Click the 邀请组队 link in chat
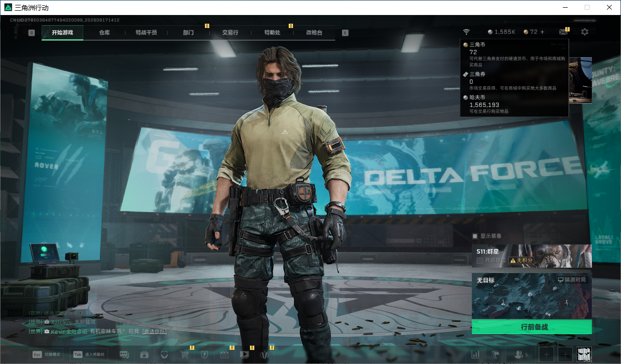Screen dimensions: 621x364 click(154, 331)
